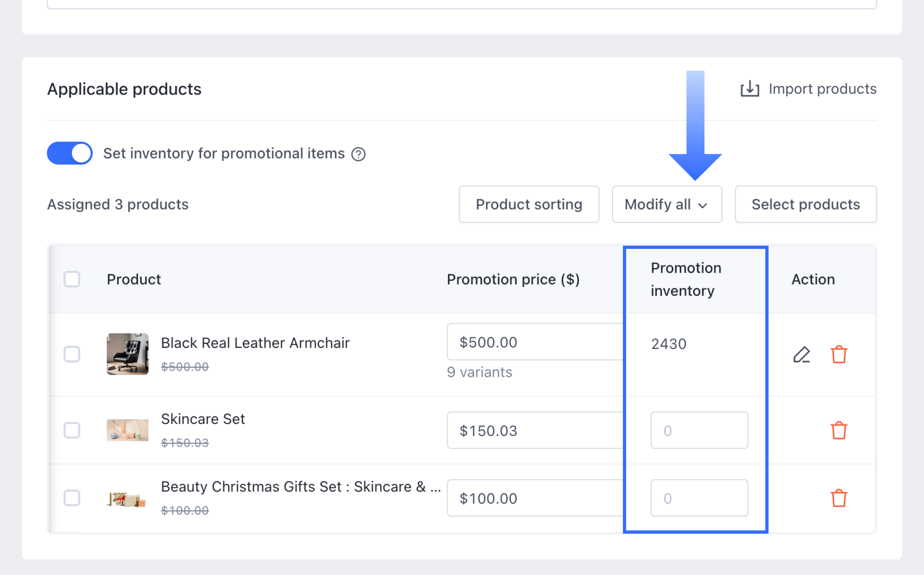
Task: Click the Select products button
Action: (x=806, y=204)
